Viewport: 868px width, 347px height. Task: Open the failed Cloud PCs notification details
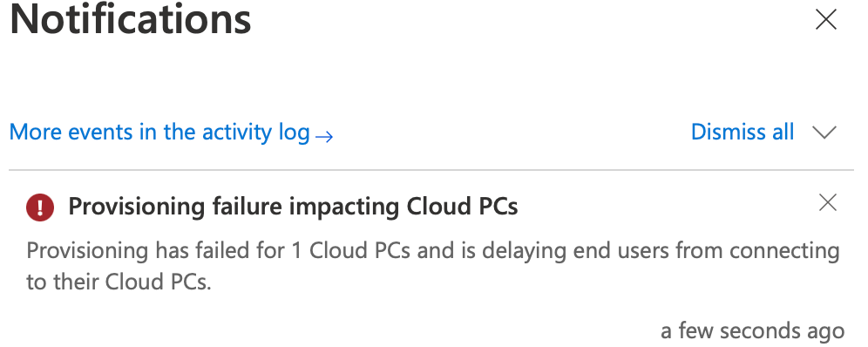[293, 207]
